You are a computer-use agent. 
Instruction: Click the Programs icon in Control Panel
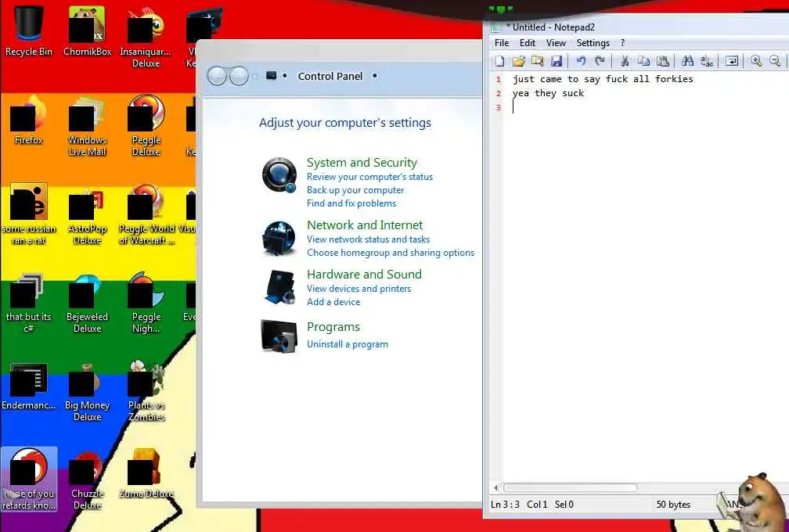click(x=279, y=336)
